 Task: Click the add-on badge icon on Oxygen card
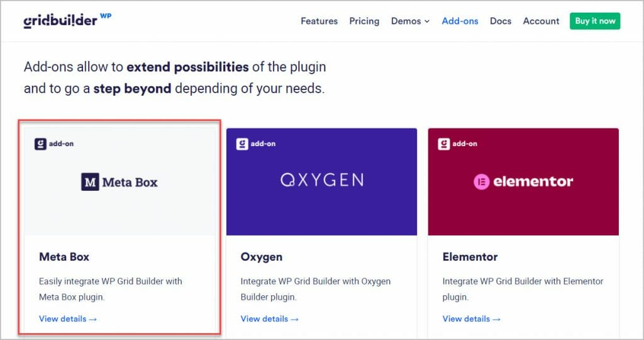(242, 144)
